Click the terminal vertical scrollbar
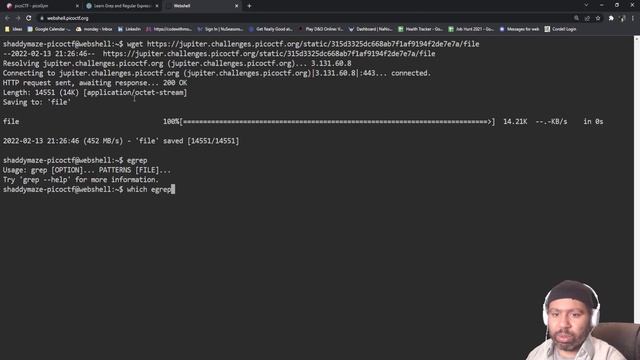 637,180
